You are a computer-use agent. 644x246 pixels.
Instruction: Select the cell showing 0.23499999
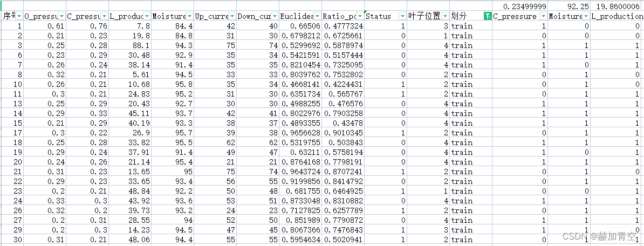point(520,6)
